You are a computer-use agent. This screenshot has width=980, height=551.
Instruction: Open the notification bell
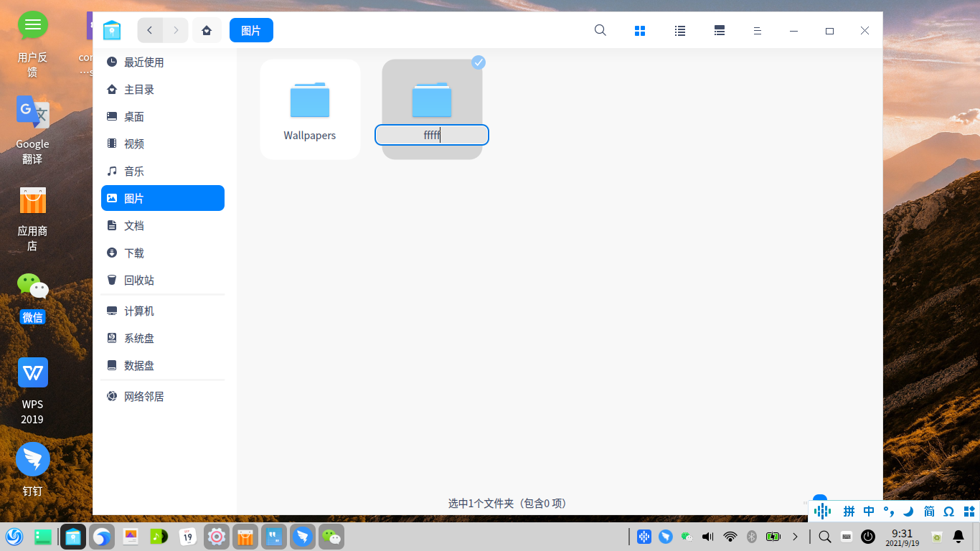click(x=958, y=536)
